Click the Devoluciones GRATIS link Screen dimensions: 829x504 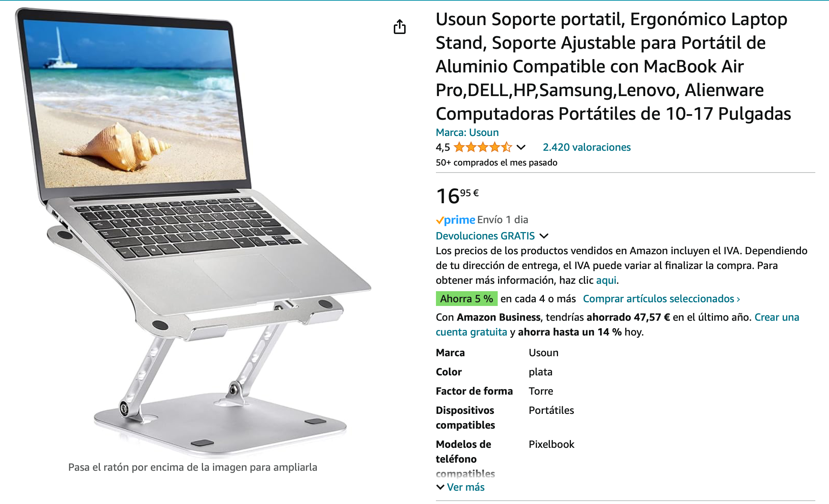point(485,236)
